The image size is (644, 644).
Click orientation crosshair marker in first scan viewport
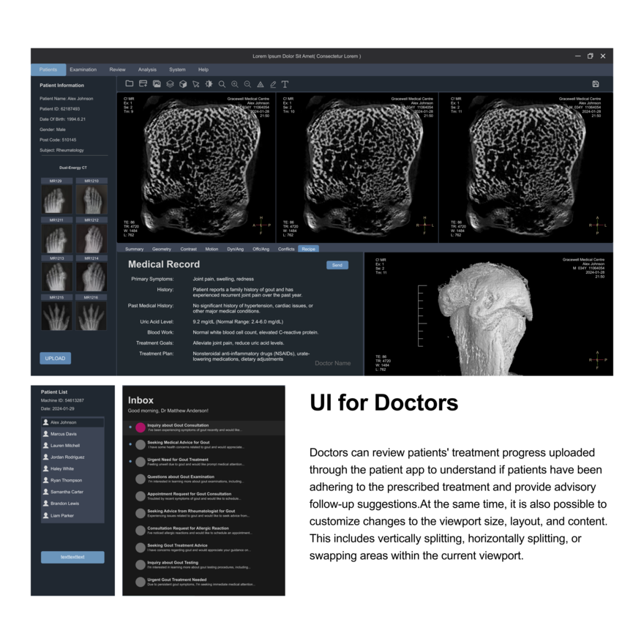(x=261, y=225)
